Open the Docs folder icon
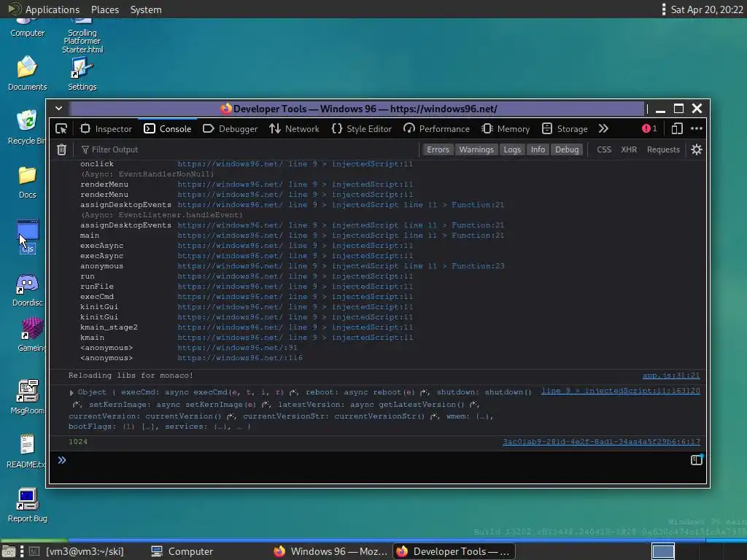 (x=27, y=182)
